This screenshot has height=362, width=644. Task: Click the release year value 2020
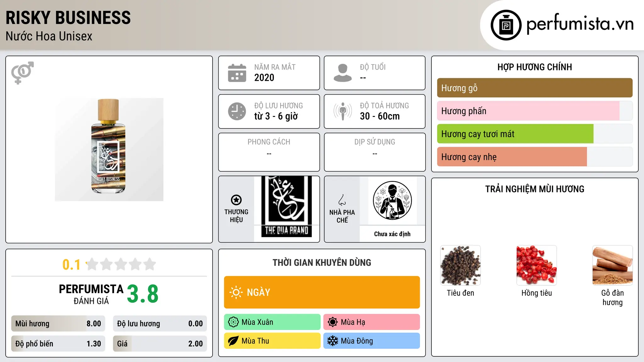click(x=264, y=78)
